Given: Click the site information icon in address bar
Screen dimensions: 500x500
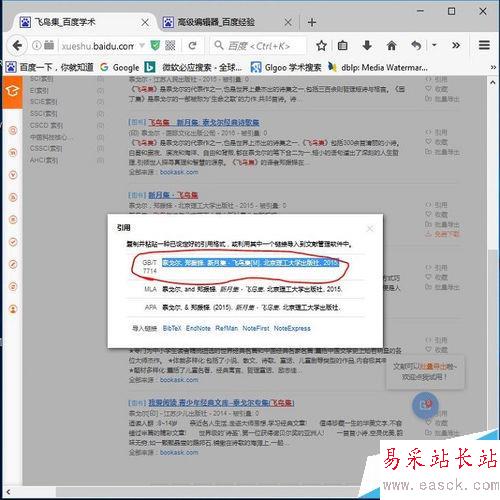Looking at the screenshot, I should pyautogui.click(x=37, y=45).
